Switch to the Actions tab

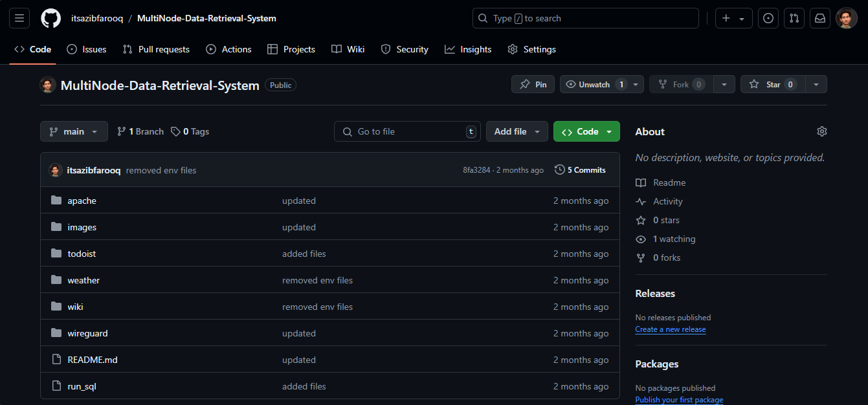click(x=228, y=49)
